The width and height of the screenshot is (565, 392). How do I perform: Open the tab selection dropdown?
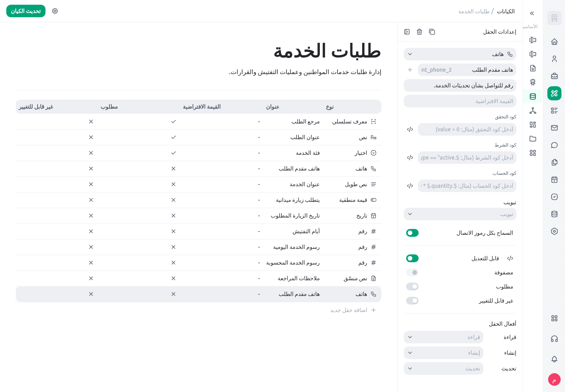(460, 214)
